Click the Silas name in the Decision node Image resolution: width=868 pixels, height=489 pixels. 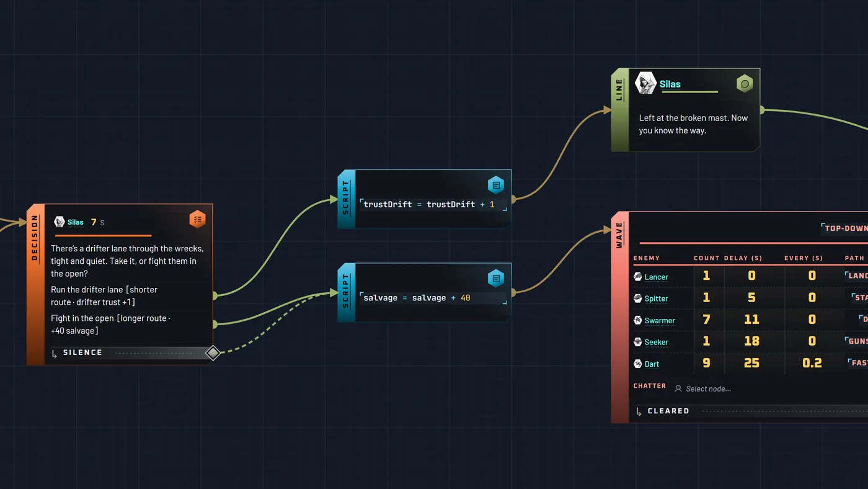click(76, 222)
